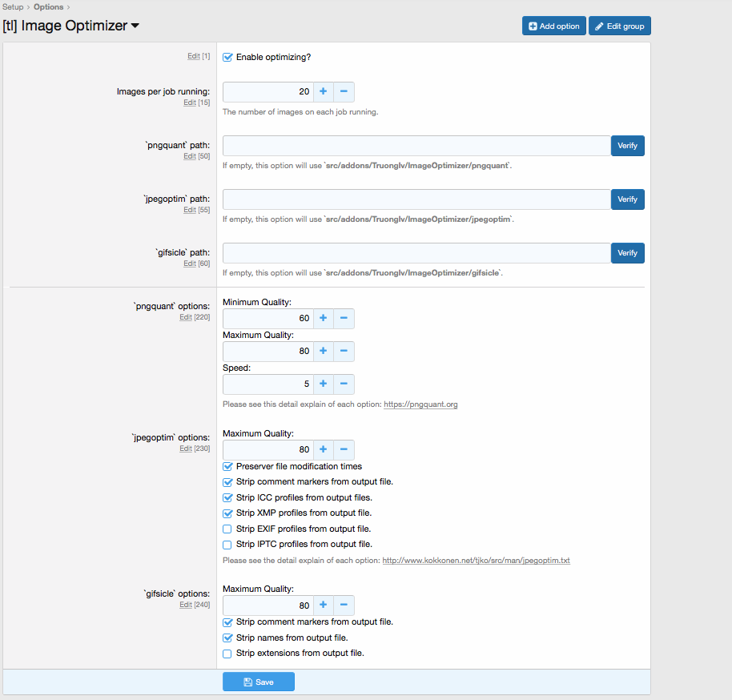This screenshot has height=700, width=732.
Task: Click minus icon for Images per job running
Action: tap(344, 92)
